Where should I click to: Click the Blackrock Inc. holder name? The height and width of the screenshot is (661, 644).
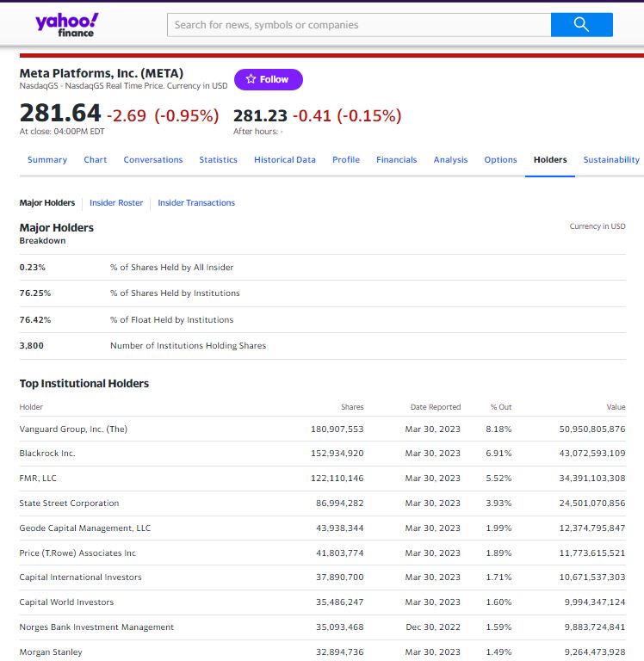(47, 454)
